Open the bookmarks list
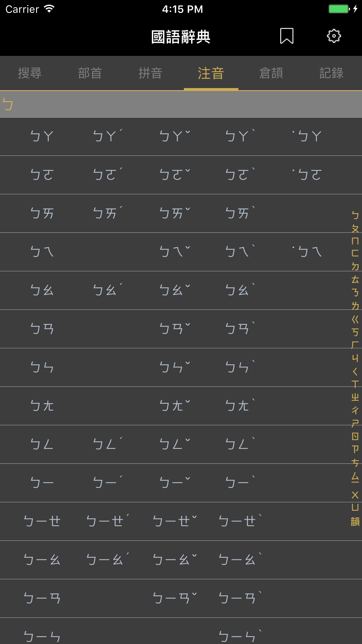Viewport: 362px width, 644px height. coord(287,36)
